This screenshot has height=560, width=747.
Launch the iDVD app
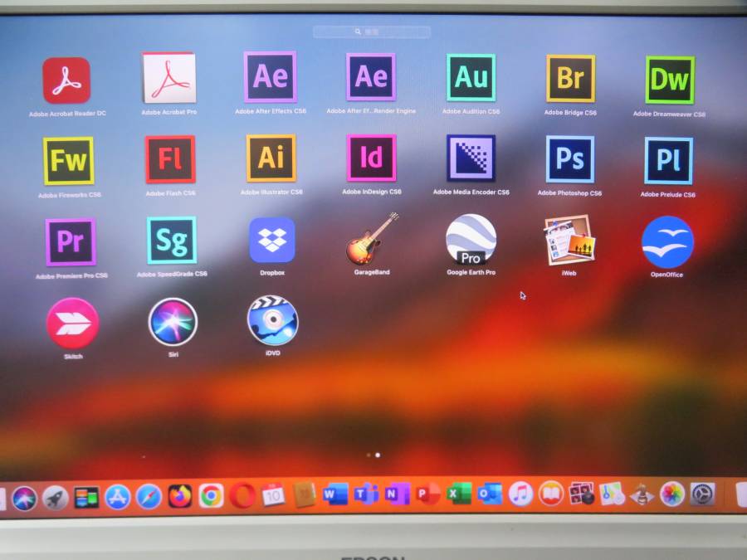pos(273,320)
